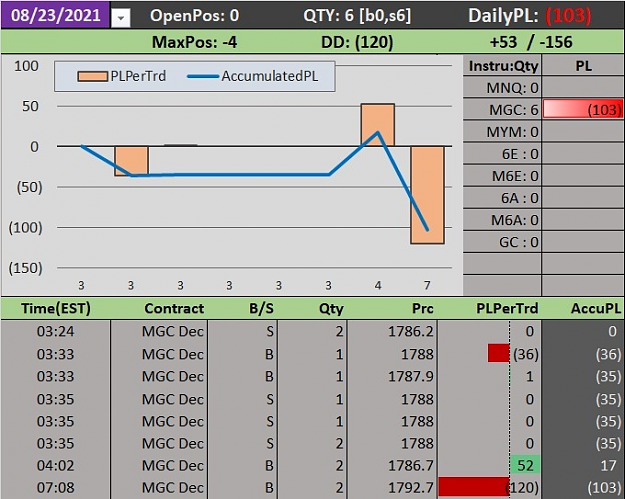Select the M6A: 0 row
The width and height of the screenshot is (625, 499).
pos(503,220)
